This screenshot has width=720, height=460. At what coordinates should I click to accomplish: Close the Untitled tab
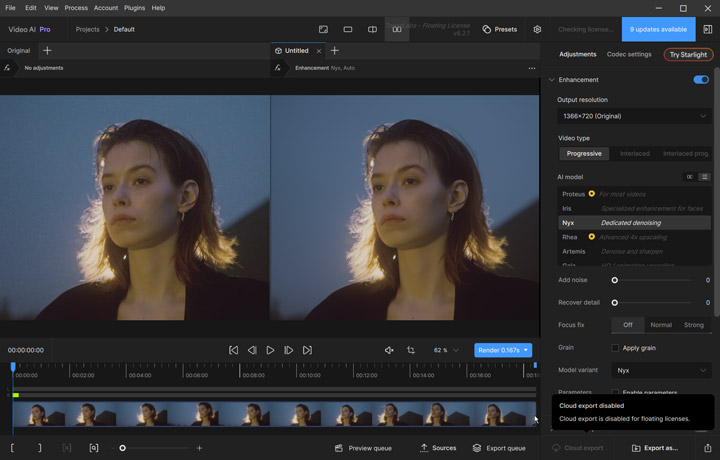click(319, 51)
